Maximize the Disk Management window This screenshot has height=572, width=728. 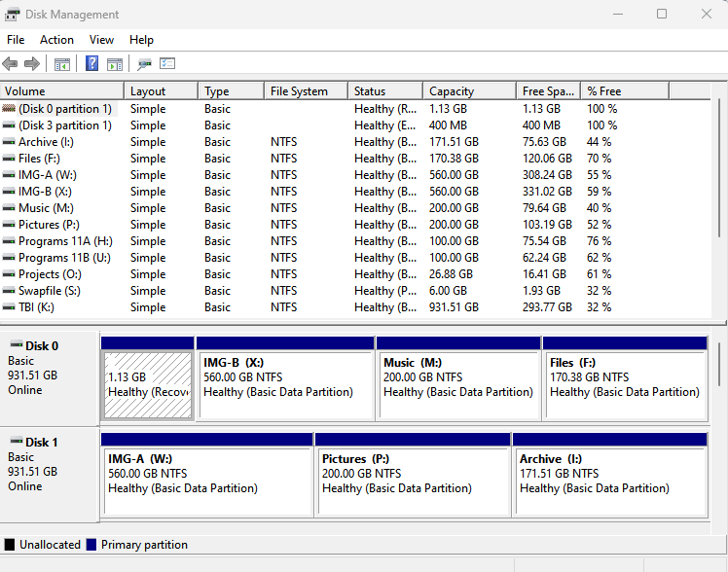(662, 14)
